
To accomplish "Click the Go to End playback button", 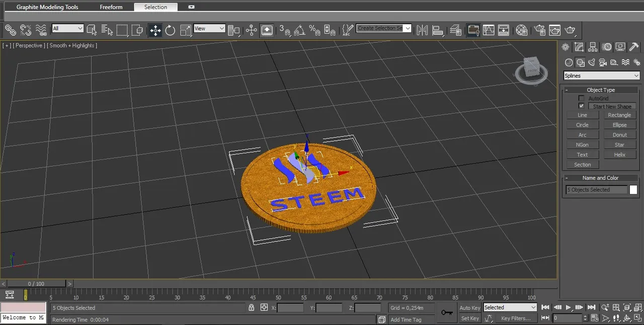I will [x=591, y=307].
